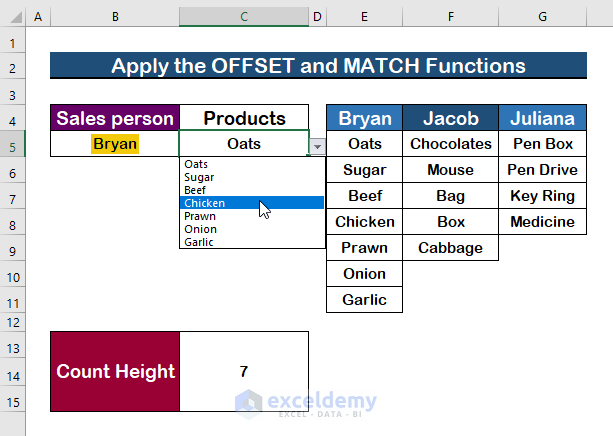Select Oats in the dropdown list
This screenshot has width=613, height=436.
click(252, 164)
